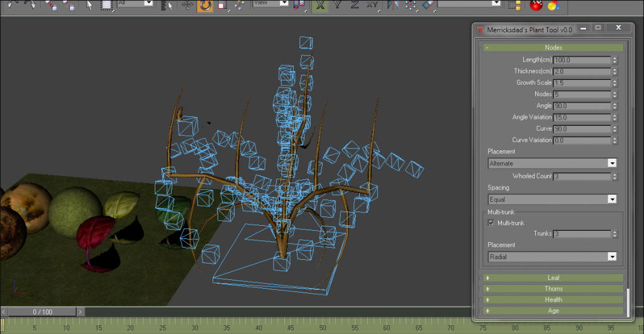Expand the Health rollout
644x334 pixels.
click(x=553, y=299)
